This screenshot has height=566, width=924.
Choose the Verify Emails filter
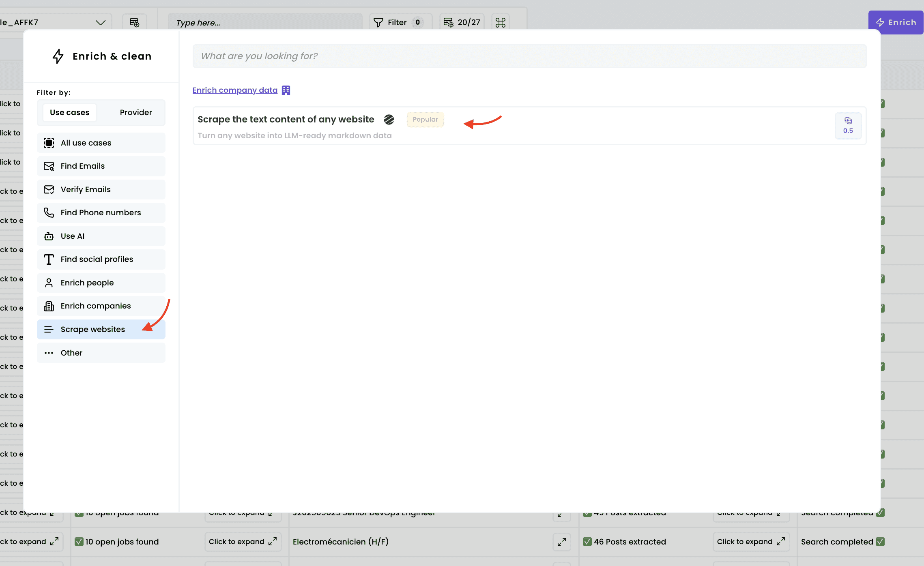pyautogui.click(x=101, y=189)
